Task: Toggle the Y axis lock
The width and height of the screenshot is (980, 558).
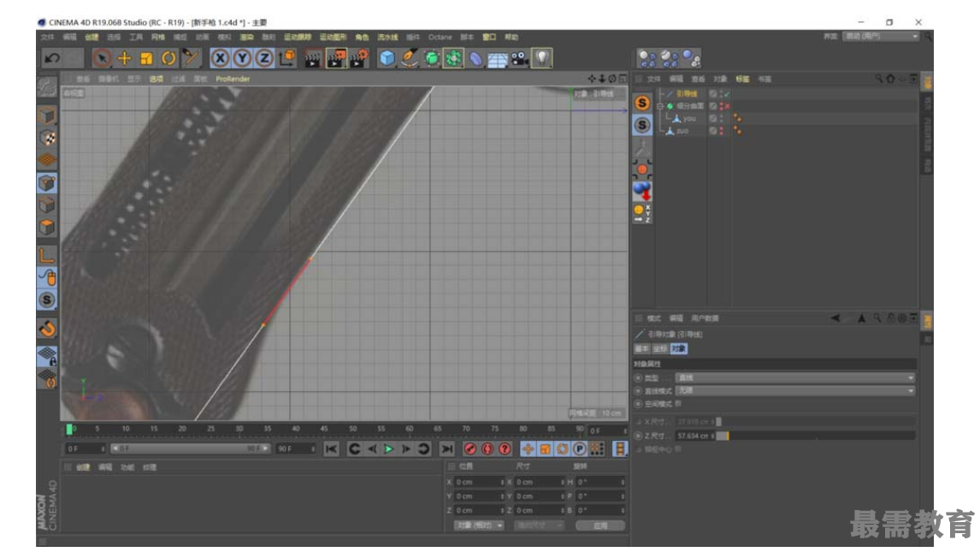Action: coord(243,58)
